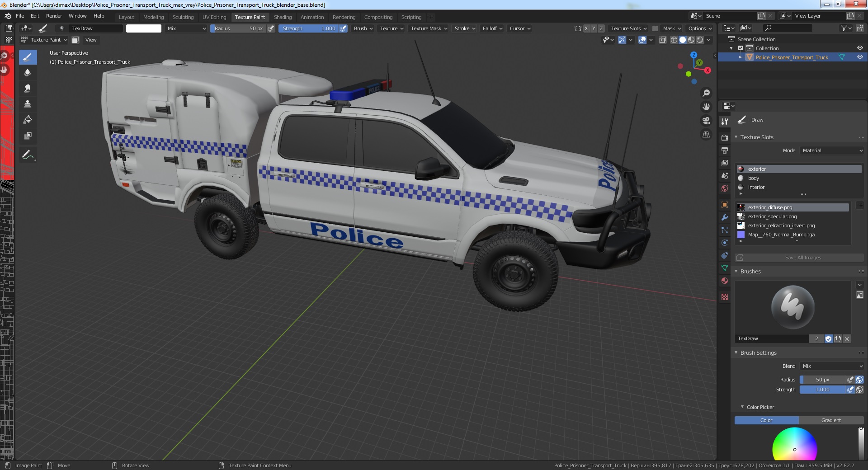Click the pan hand viewport gizmo
Screen dimensions: 868x470
(706, 107)
